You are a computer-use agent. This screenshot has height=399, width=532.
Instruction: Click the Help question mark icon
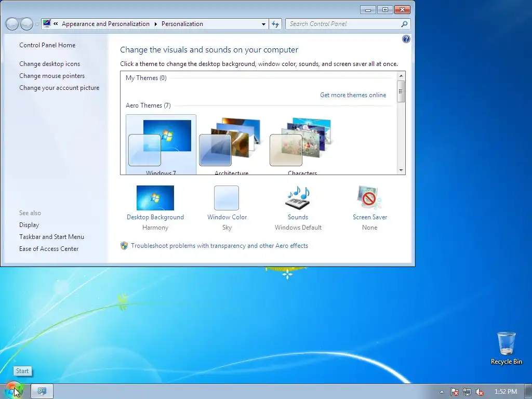click(x=406, y=39)
